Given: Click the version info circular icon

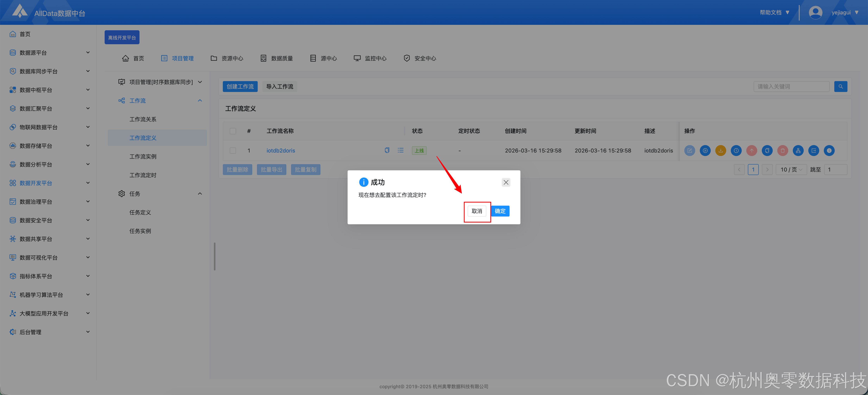Looking at the screenshot, I should (x=829, y=150).
